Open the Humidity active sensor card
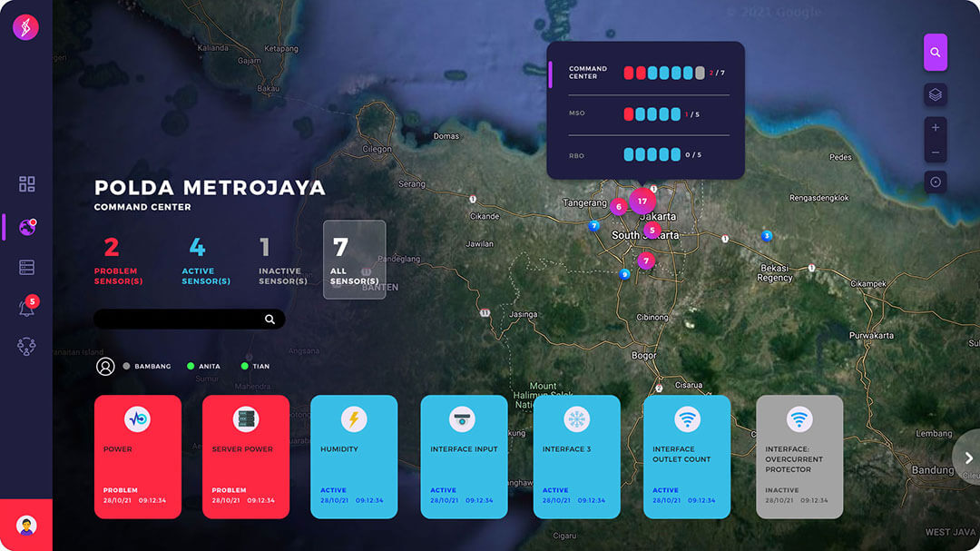Screen dimensions: 980x551 point(354,457)
